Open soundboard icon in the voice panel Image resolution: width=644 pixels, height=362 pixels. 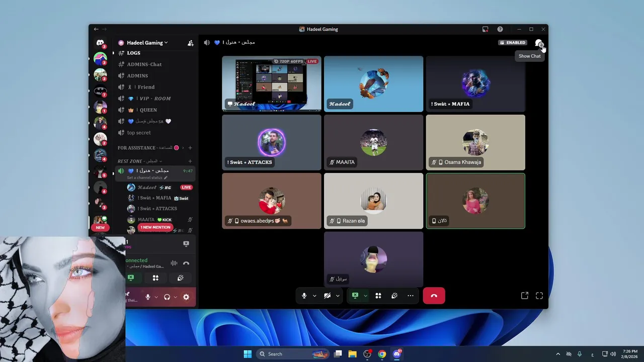click(180, 278)
